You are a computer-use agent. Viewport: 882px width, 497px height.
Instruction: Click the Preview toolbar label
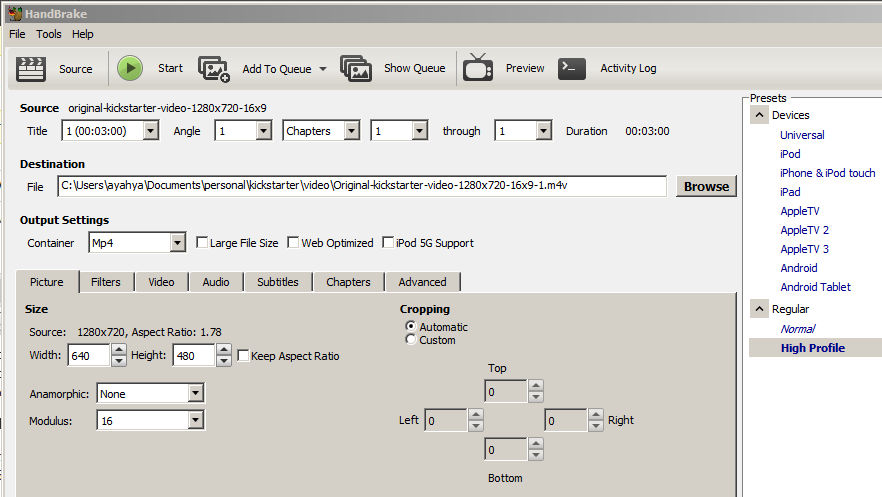[x=525, y=68]
